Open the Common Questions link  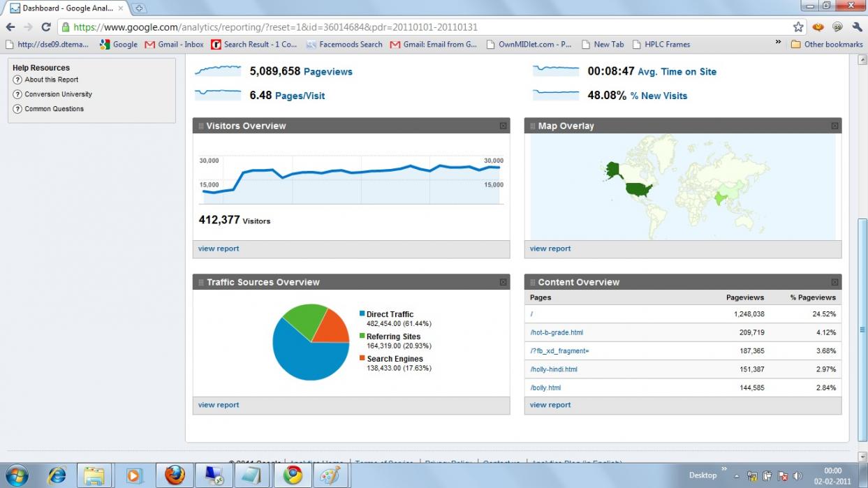click(x=54, y=109)
